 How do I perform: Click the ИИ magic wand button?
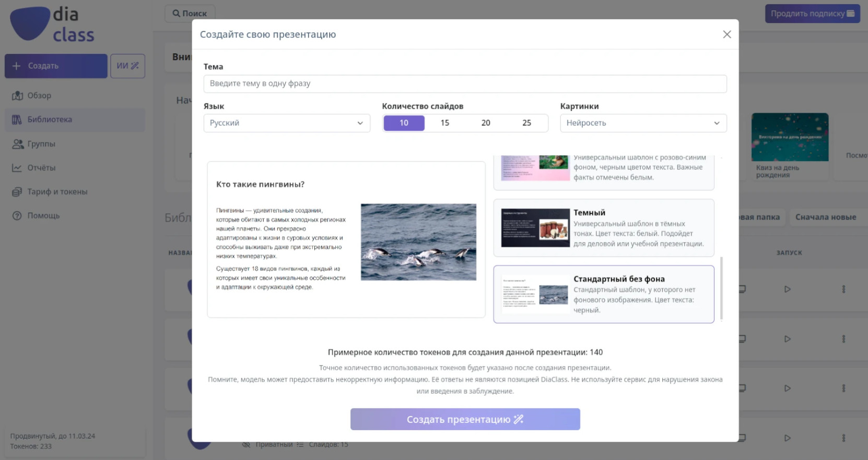[127, 66]
